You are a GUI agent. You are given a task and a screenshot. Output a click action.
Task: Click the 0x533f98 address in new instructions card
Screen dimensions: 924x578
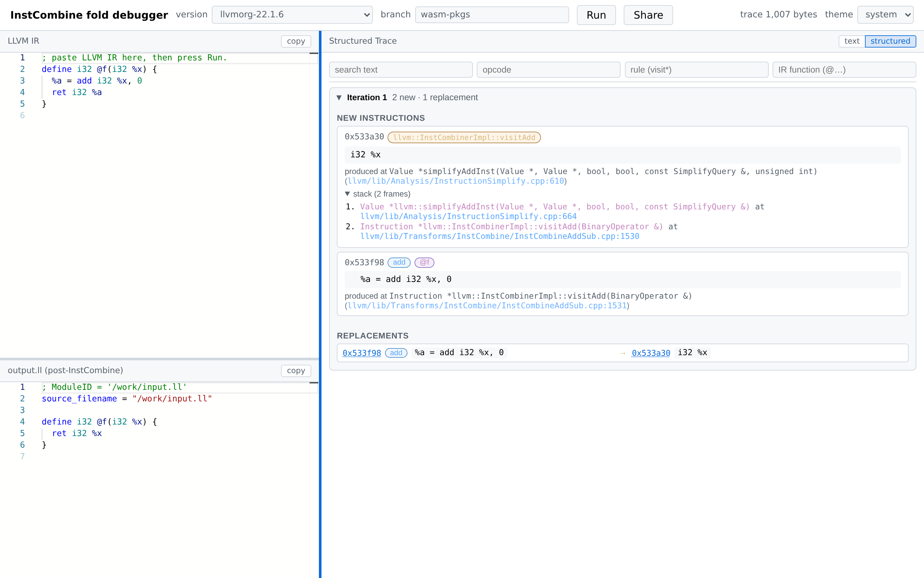(x=364, y=263)
